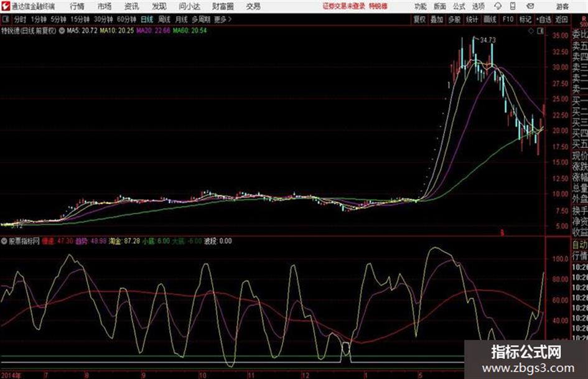Switch to 60分钟 period tab
The width and height of the screenshot is (588, 379).
pos(127,19)
